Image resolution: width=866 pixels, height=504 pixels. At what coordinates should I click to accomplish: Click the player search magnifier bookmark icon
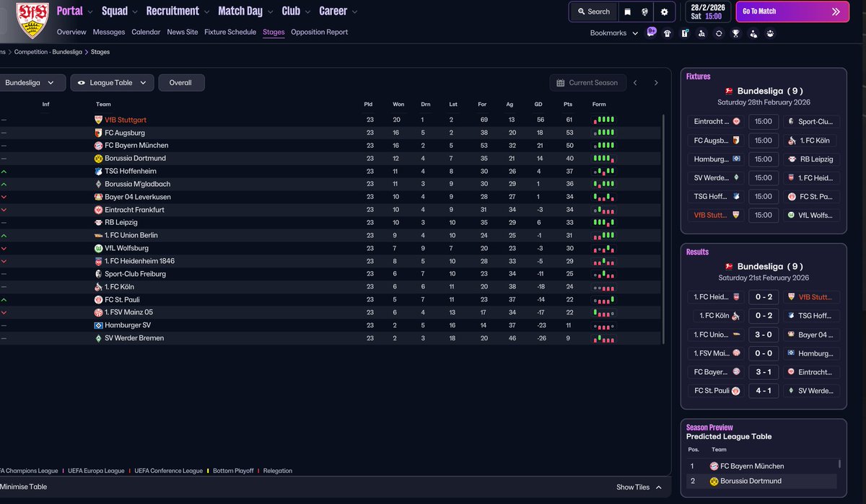click(x=701, y=33)
